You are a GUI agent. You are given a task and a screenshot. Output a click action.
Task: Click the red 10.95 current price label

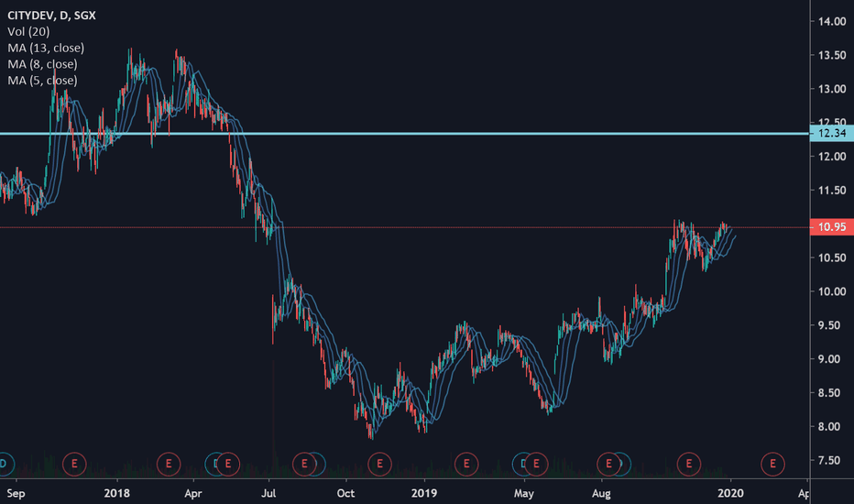pos(832,227)
